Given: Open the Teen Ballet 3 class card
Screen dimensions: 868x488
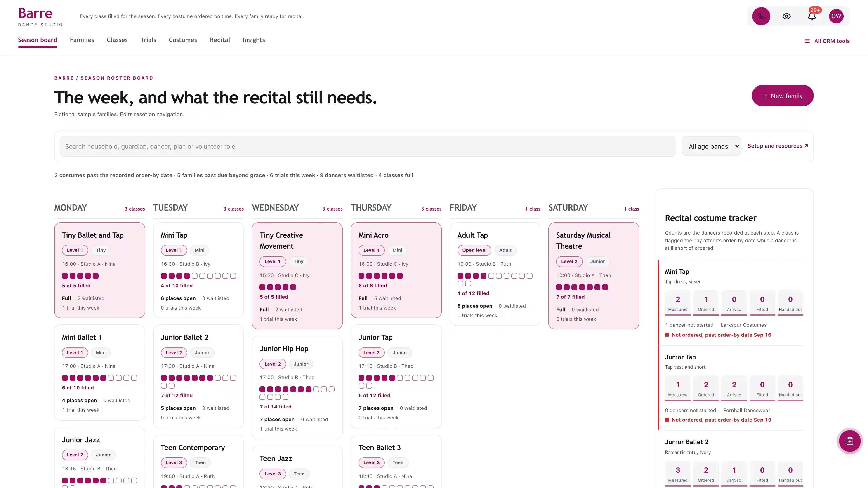Looking at the screenshot, I should pyautogui.click(x=396, y=461).
